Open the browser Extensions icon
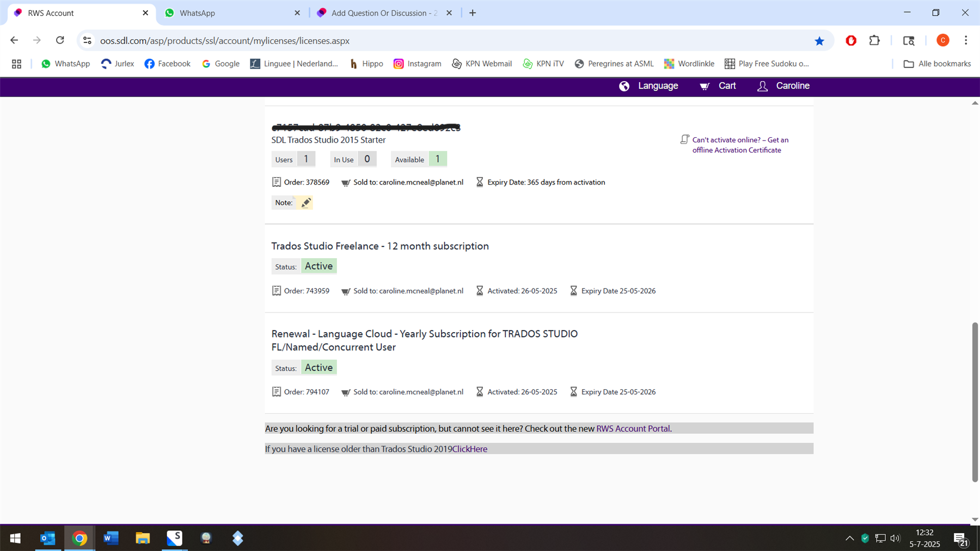This screenshot has width=980, height=551. 874,40
